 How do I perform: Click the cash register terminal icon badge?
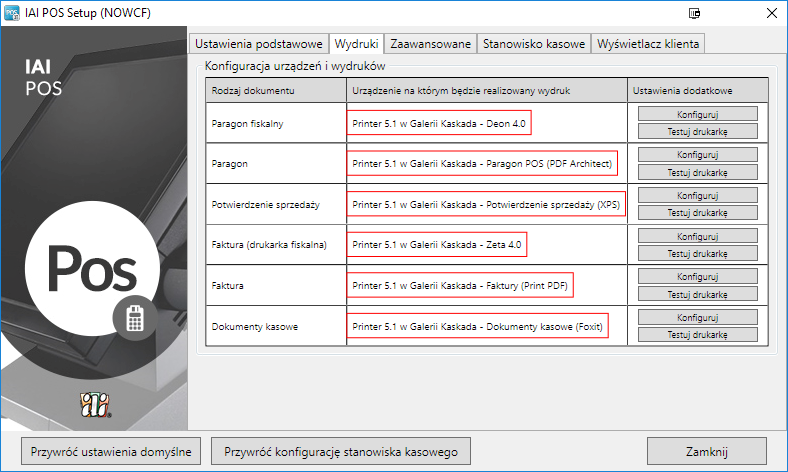135,319
